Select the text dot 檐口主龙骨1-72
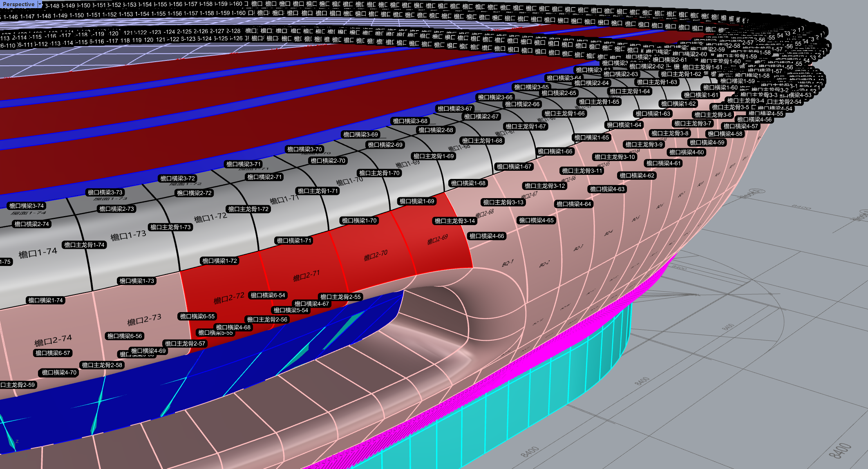Screen dimensions: 868x469 pyautogui.click(x=248, y=209)
